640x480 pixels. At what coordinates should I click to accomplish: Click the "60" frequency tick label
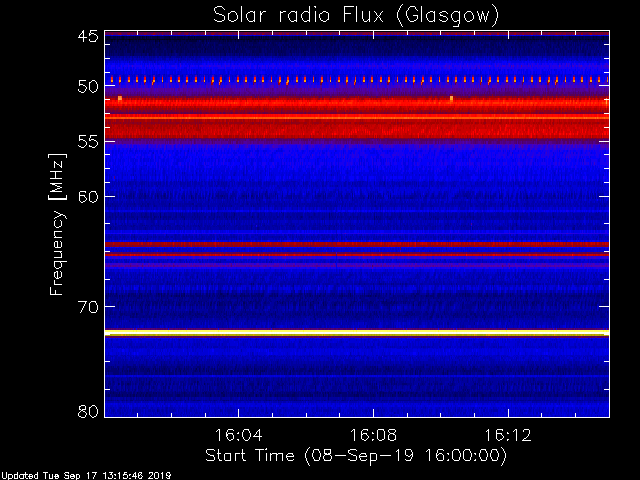click(x=88, y=197)
